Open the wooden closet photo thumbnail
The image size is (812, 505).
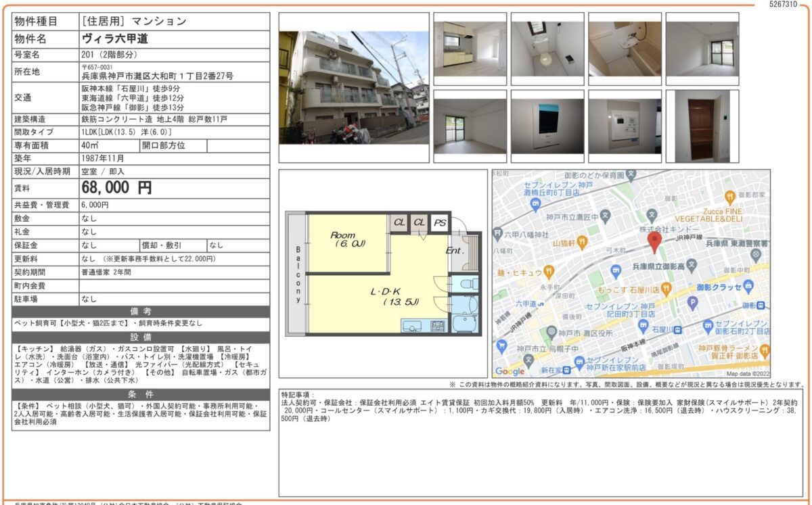(x=702, y=126)
